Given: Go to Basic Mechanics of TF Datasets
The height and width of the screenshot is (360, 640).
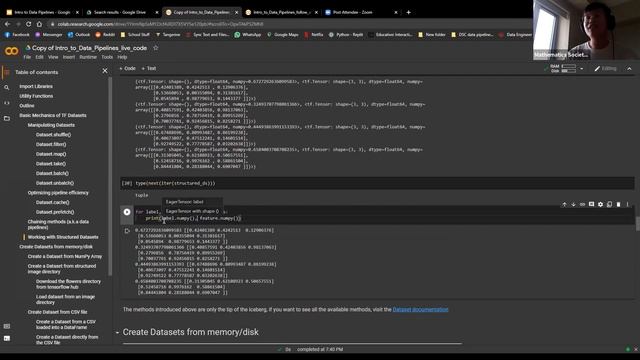Looking at the screenshot, I should (53, 116).
